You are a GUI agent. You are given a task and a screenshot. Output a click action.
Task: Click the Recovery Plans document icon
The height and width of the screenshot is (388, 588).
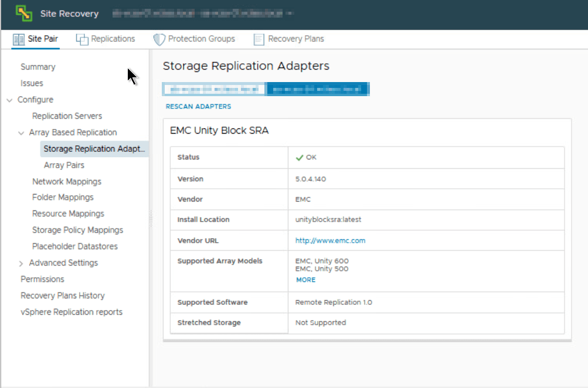click(x=259, y=39)
